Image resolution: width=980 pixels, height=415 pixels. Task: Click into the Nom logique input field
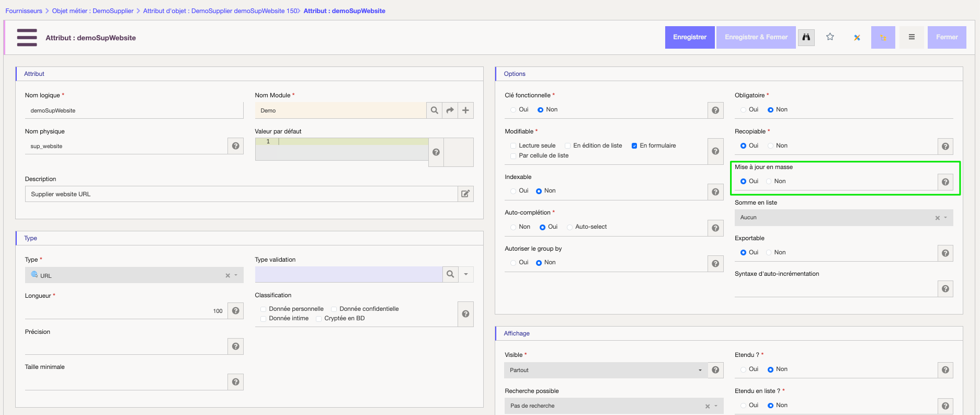134,110
